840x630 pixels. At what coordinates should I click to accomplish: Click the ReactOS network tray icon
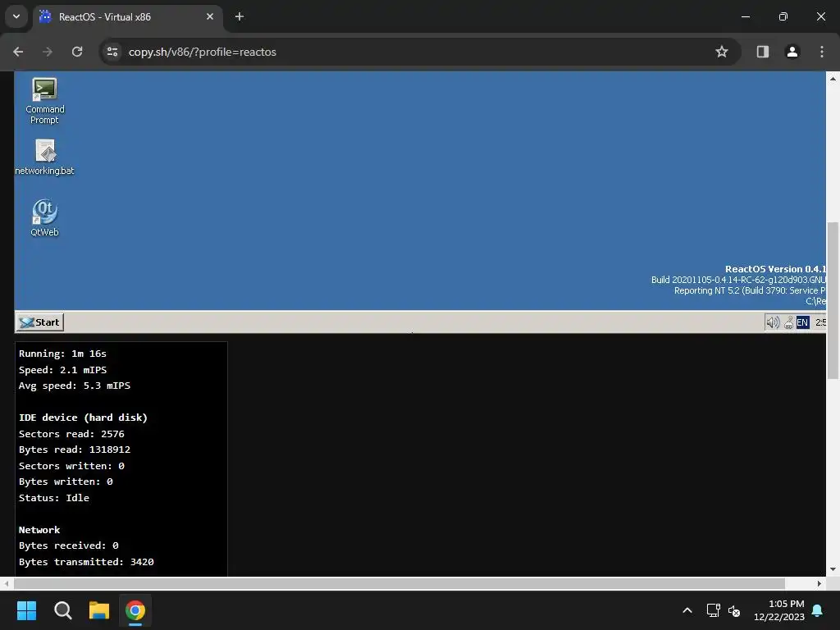[x=788, y=322]
